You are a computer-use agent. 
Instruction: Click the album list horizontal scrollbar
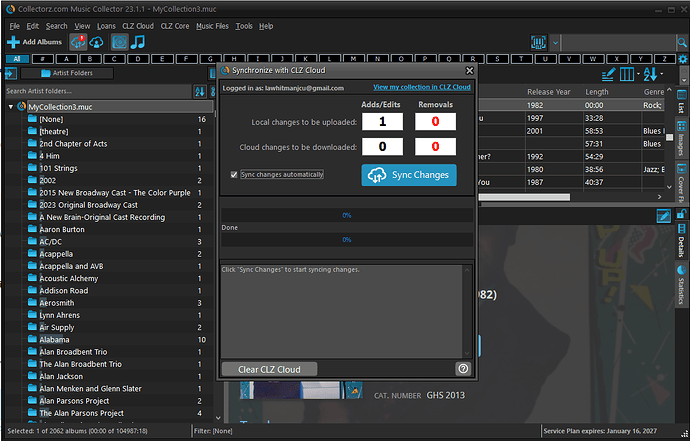click(x=525, y=197)
